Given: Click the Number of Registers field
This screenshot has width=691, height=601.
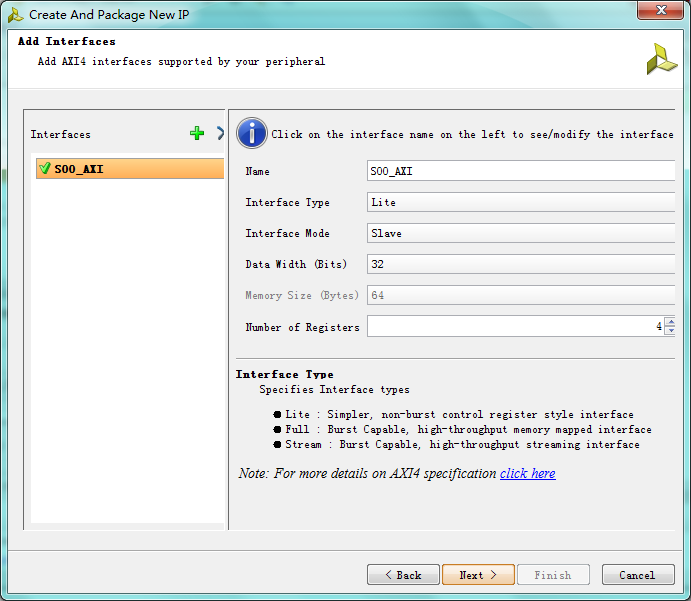Looking at the screenshot, I should click(516, 326).
